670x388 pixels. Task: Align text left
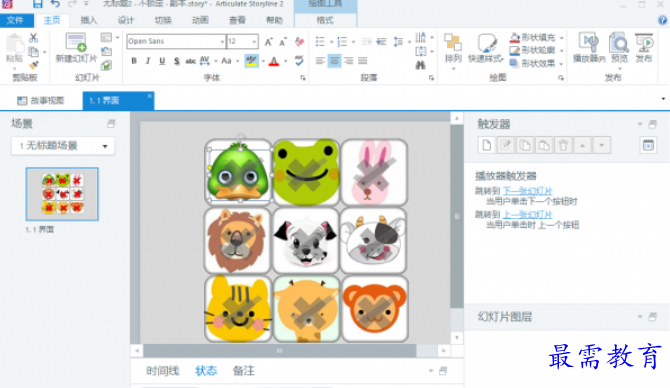[320, 61]
